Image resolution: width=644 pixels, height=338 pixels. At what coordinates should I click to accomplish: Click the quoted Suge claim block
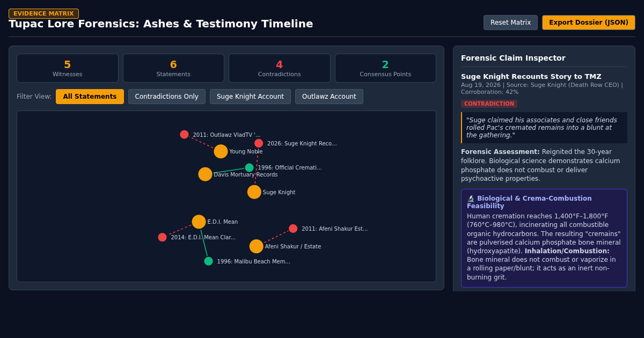coord(544,128)
